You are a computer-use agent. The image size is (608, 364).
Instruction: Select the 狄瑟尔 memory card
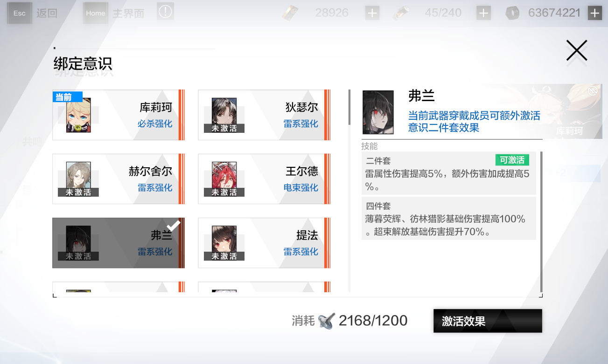[264, 115]
